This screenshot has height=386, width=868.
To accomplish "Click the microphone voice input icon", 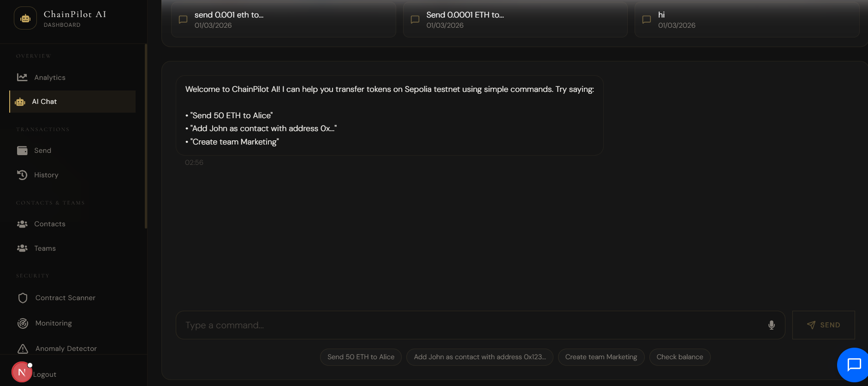I will (x=771, y=325).
